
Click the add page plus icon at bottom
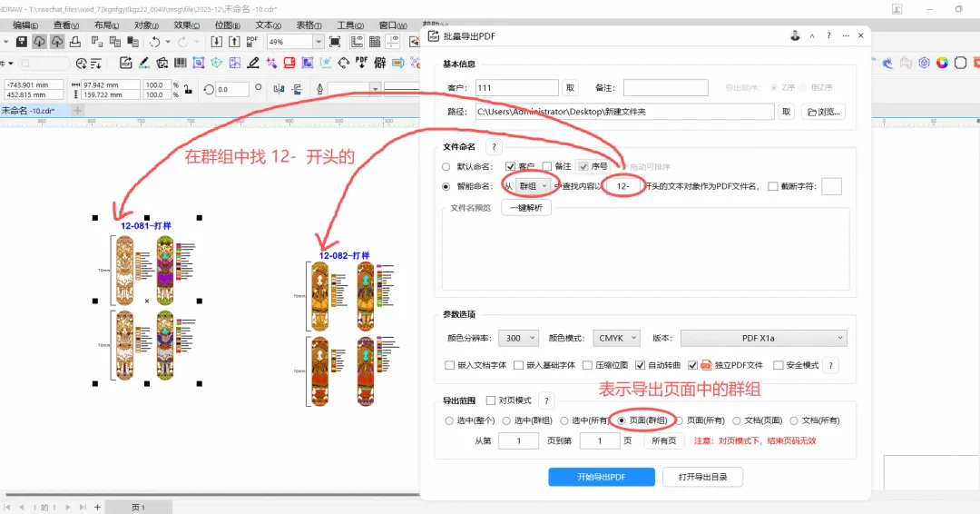pos(97,507)
